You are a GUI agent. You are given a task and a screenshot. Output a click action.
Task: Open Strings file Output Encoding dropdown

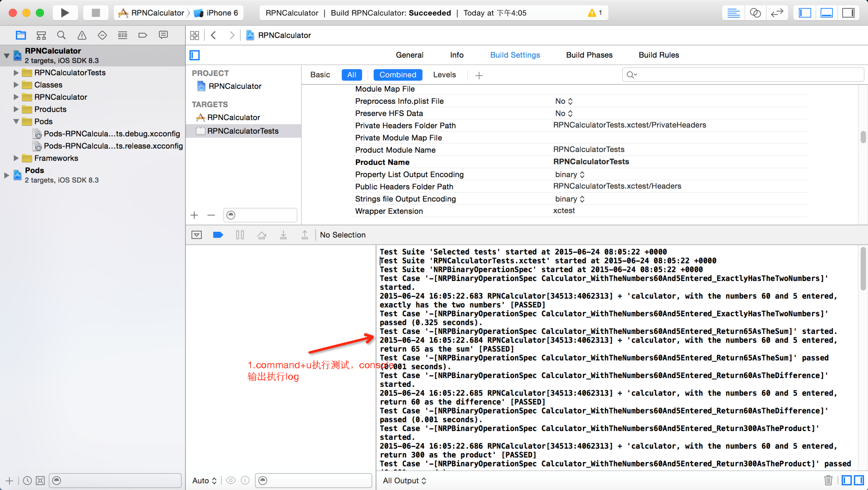click(x=570, y=199)
